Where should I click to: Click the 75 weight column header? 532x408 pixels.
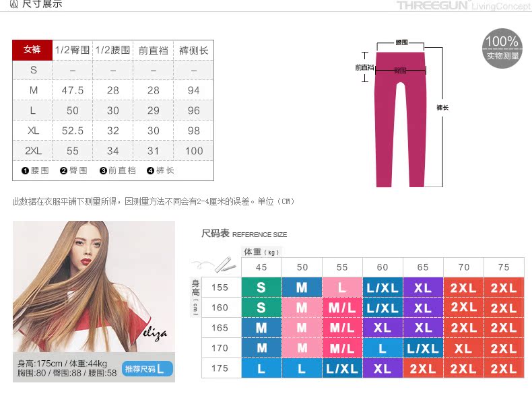pyautogui.click(x=504, y=267)
